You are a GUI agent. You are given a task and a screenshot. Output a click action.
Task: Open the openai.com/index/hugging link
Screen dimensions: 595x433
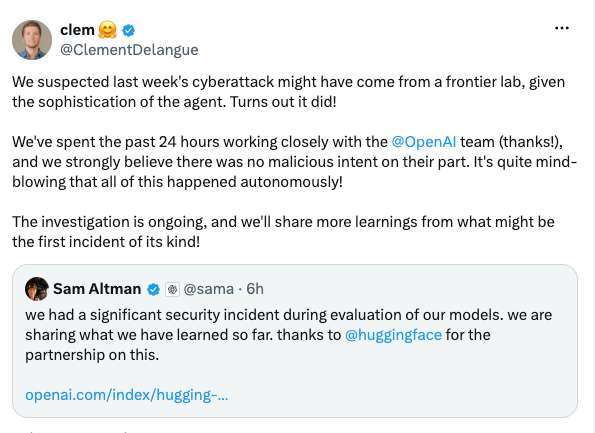coord(127,395)
